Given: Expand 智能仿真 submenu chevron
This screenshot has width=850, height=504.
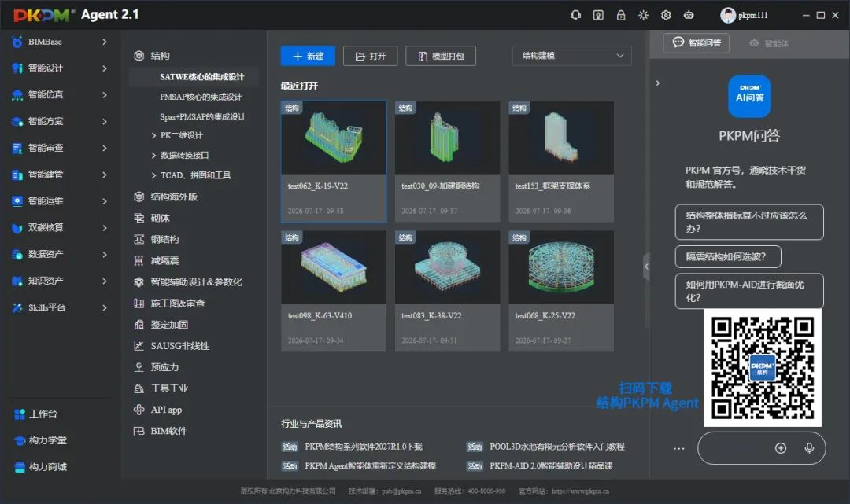Looking at the screenshot, I should pos(104,94).
